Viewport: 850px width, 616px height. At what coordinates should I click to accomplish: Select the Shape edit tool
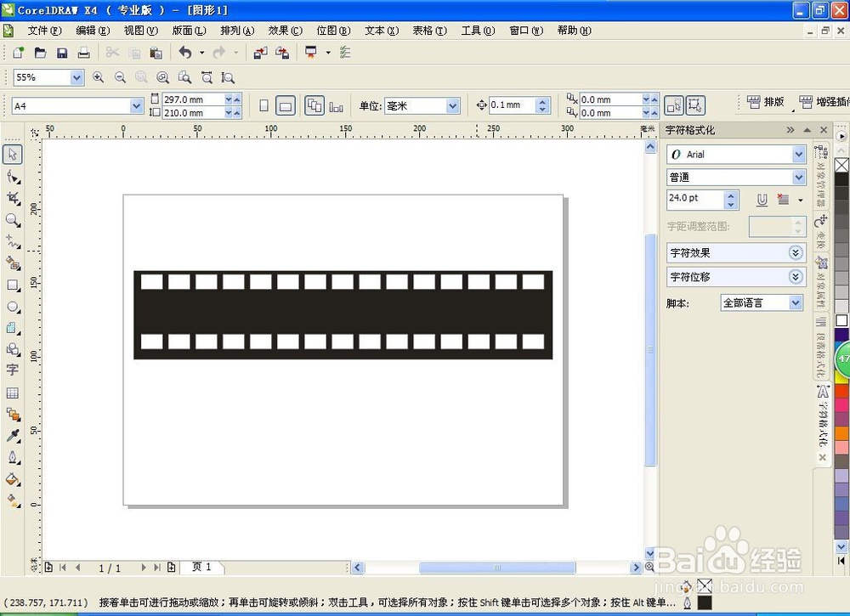tap(13, 177)
